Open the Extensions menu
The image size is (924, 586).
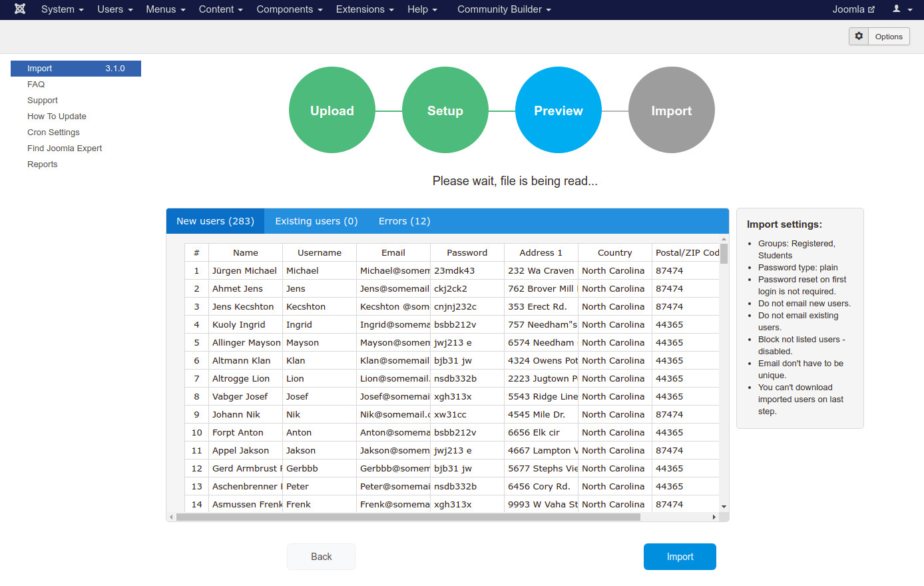coord(364,9)
